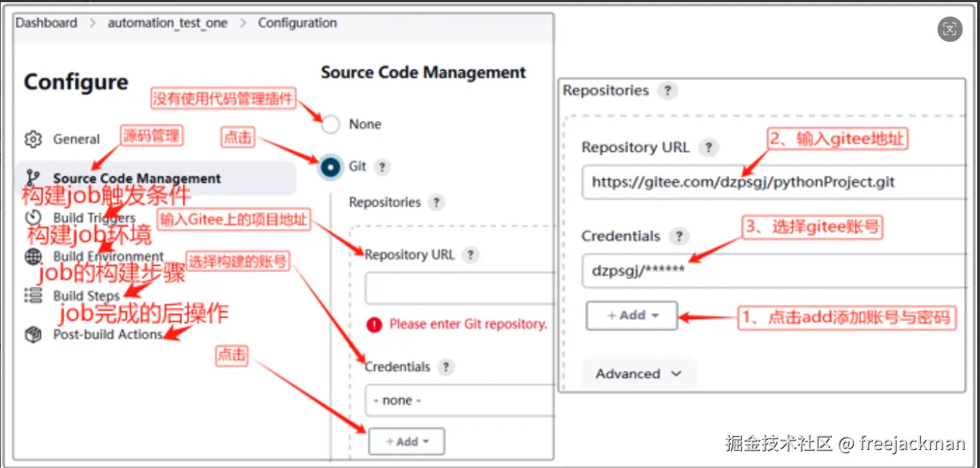Viewport: 980px width, 468px height.
Task: Open the '- none -' Credentials dropdown
Action: (459, 400)
